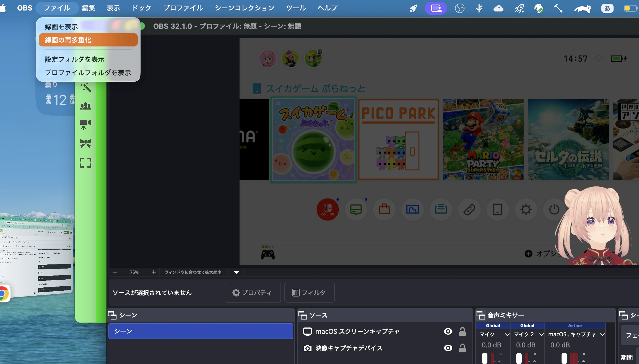Viewport: 639px width, 364px height.
Task: Click the purple screen sharing menu bar icon
Action: tap(436, 8)
